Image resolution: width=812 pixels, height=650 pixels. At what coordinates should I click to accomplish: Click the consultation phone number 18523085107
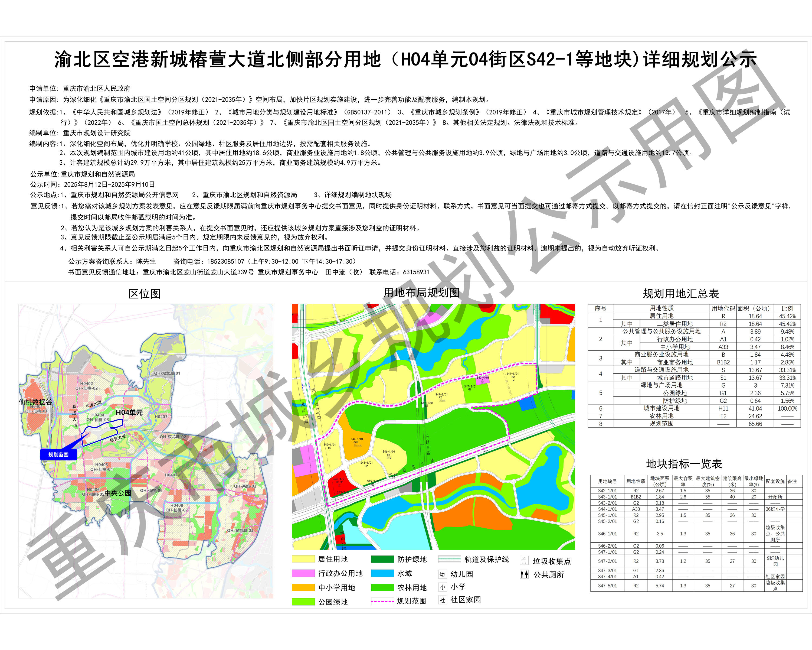(225, 262)
